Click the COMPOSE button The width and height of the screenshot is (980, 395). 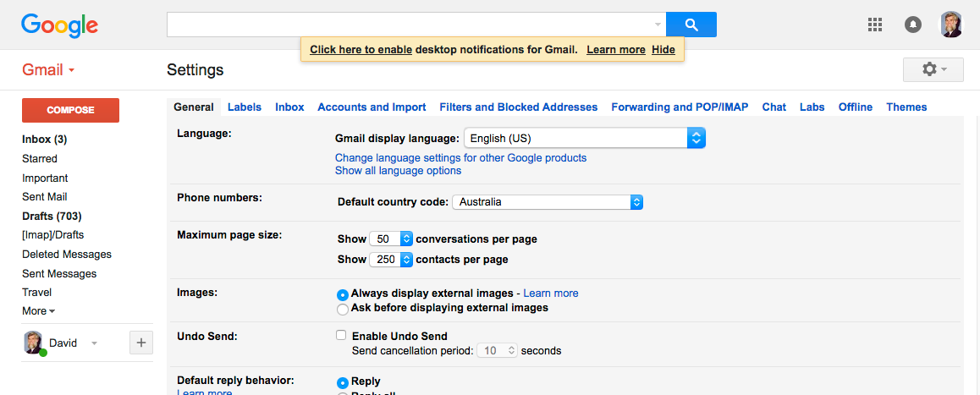[x=70, y=110]
